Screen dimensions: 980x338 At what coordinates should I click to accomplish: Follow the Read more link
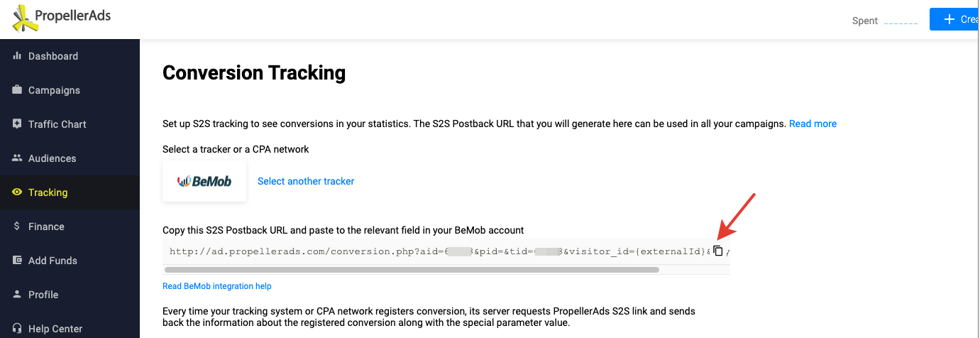(813, 124)
